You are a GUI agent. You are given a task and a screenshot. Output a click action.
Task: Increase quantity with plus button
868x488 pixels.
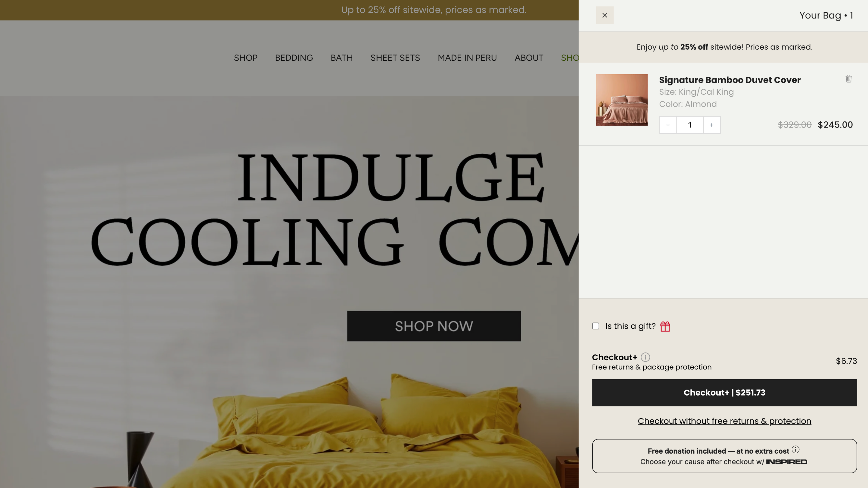click(712, 125)
